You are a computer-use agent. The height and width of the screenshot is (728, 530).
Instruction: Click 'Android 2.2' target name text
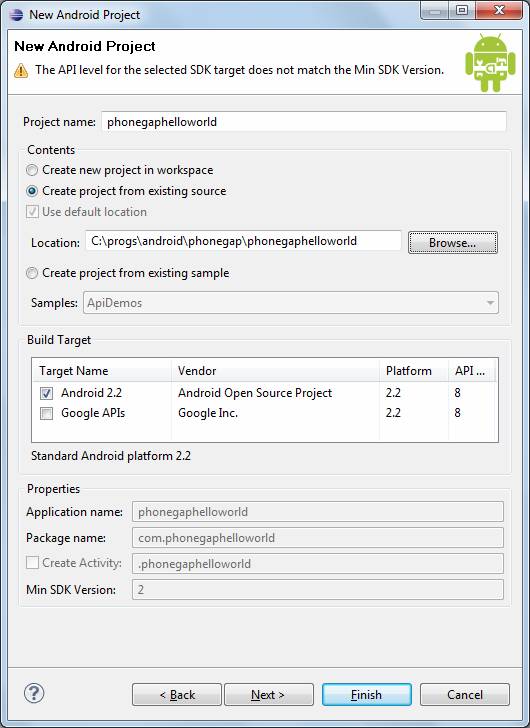(x=91, y=393)
